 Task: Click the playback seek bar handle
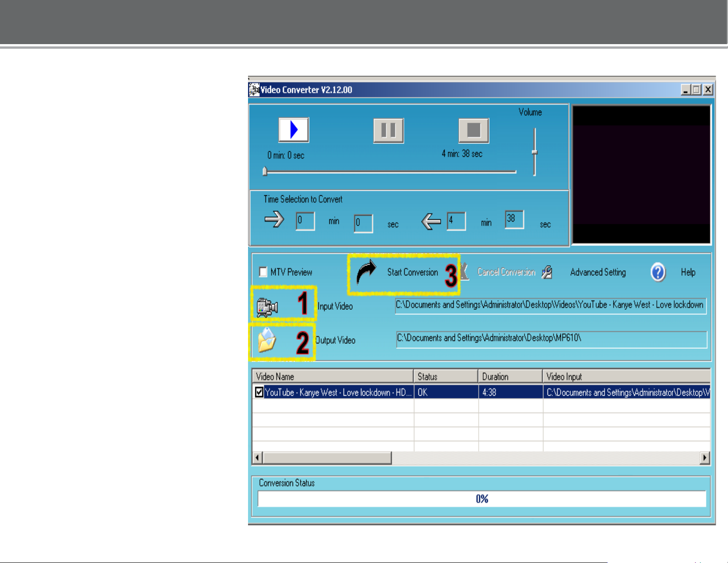(265, 171)
